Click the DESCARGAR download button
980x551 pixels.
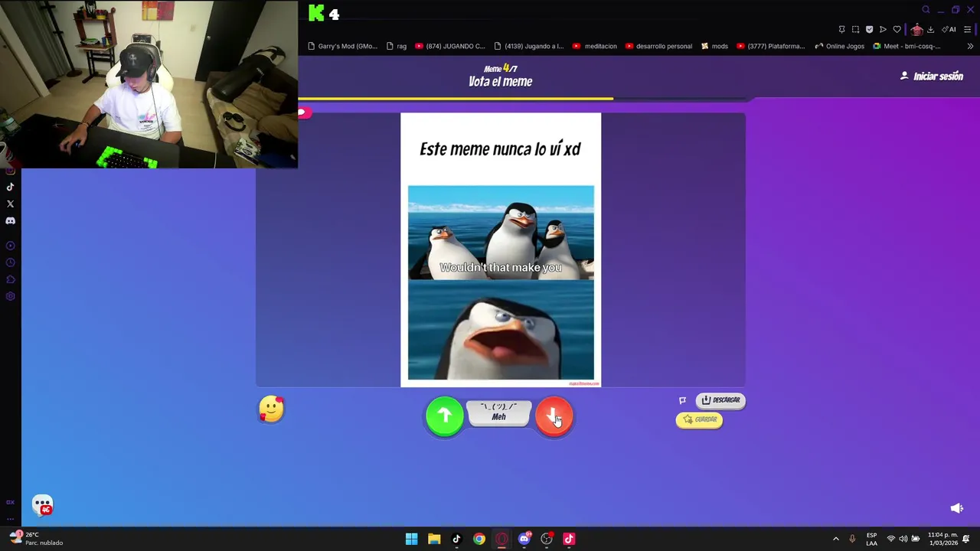click(720, 400)
